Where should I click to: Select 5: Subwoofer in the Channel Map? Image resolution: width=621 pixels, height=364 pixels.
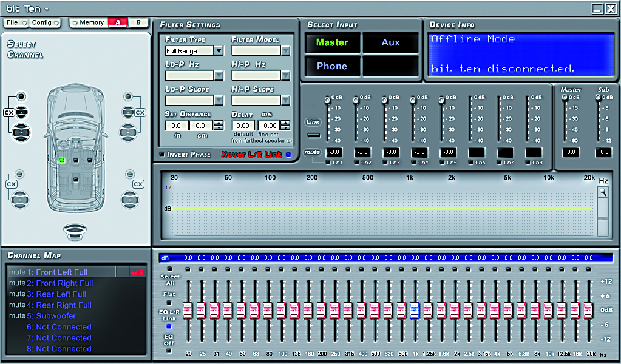[x=56, y=316]
